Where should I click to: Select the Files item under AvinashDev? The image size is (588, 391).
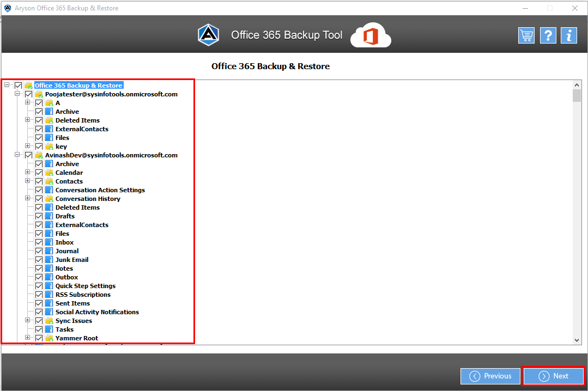(x=62, y=234)
